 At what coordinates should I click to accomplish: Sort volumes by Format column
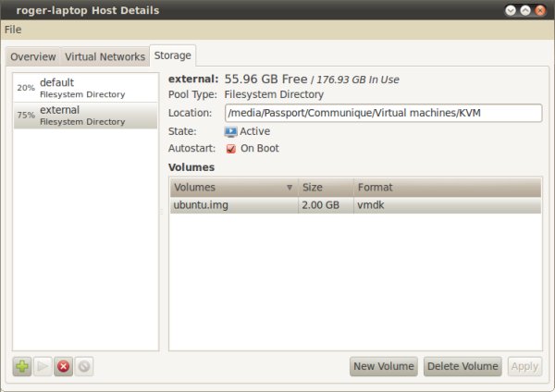(447, 187)
